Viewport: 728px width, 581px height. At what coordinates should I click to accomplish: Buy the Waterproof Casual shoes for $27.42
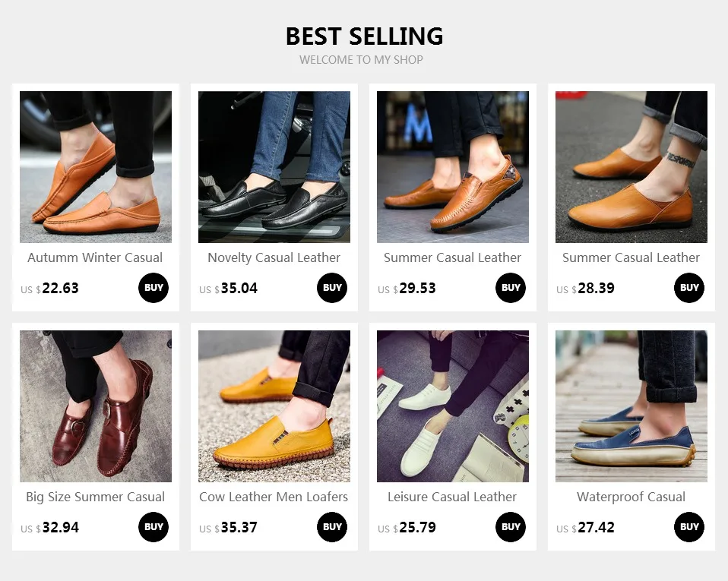[x=689, y=527]
